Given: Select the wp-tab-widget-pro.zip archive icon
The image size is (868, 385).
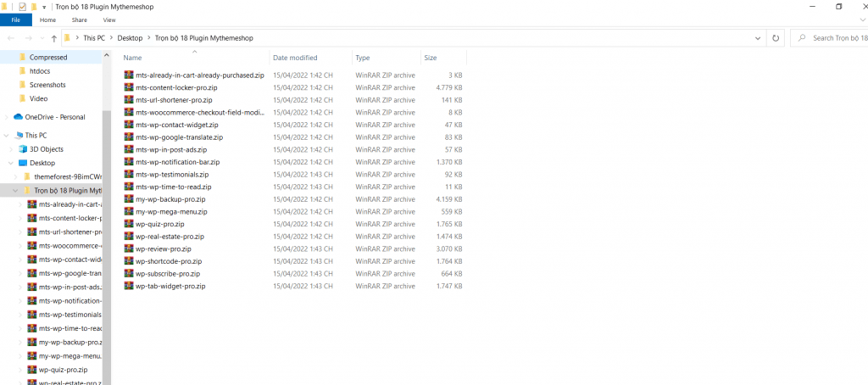Looking at the screenshot, I should (x=129, y=287).
